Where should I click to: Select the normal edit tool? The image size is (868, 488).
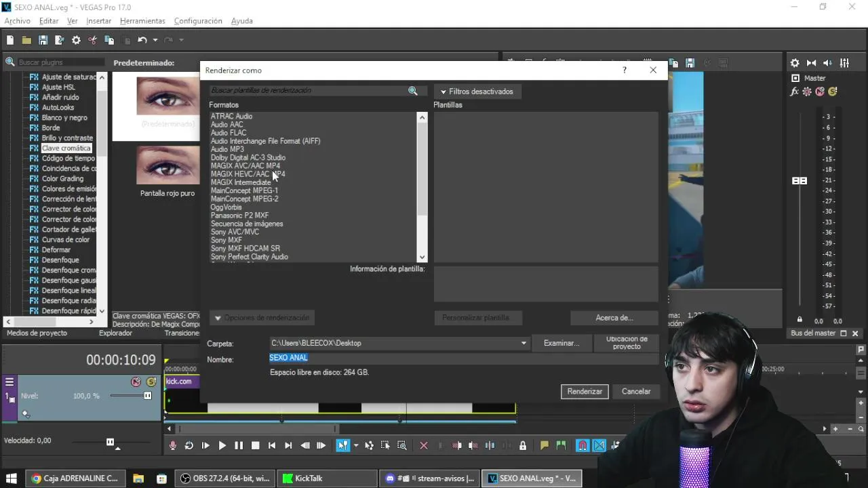point(343,445)
